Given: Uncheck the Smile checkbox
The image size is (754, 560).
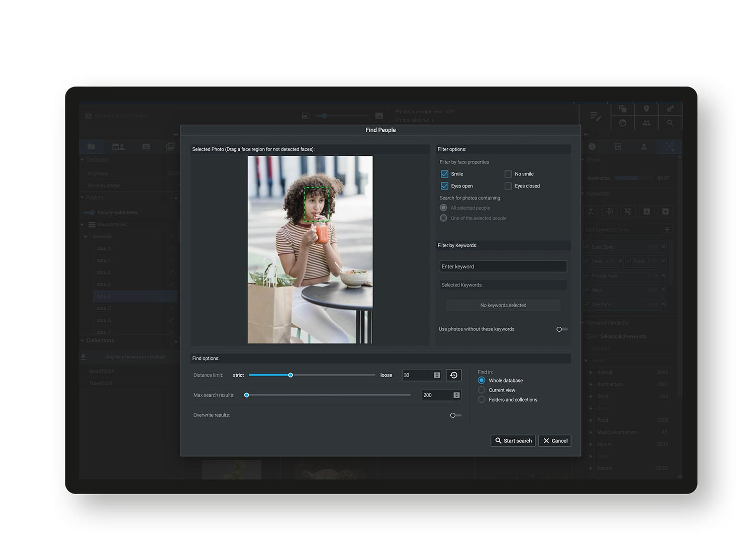Looking at the screenshot, I should tap(444, 174).
